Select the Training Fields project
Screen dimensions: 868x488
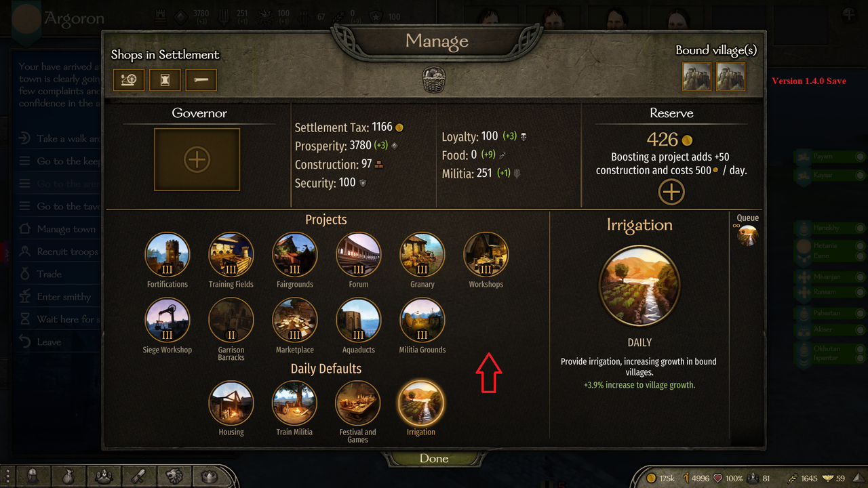coord(231,255)
